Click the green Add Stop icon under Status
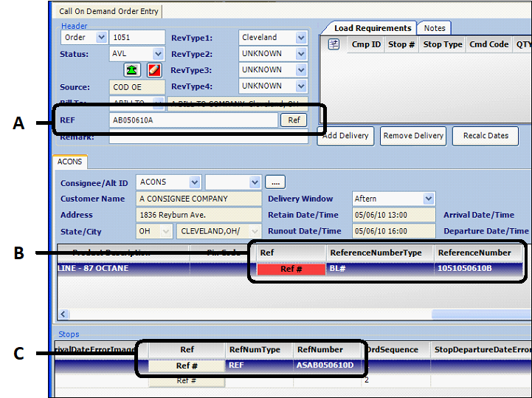Image resolution: width=532 pixels, height=398 pixels. [132, 70]
